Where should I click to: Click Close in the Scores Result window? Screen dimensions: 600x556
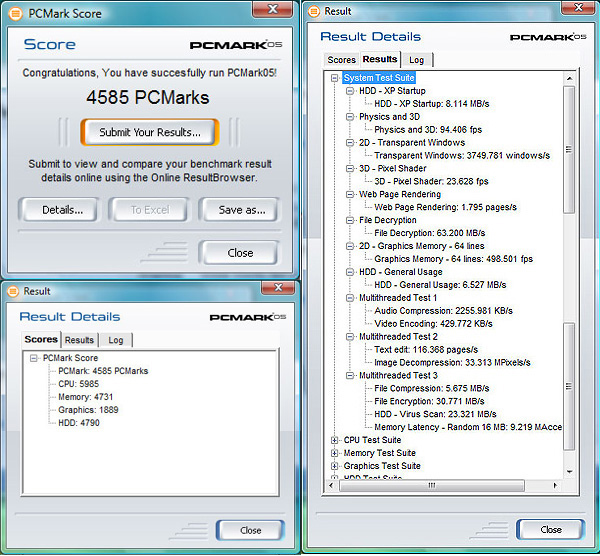click(251, 530)
